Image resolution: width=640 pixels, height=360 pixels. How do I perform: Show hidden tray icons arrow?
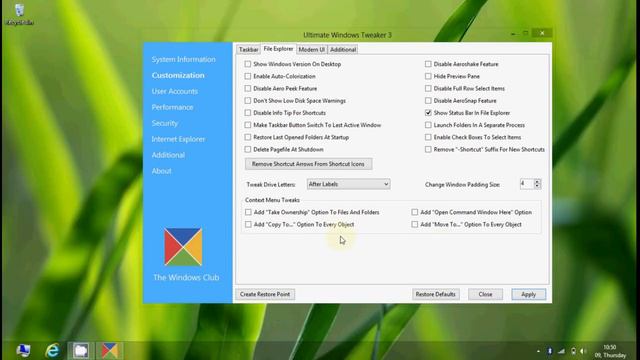[538, 351]
